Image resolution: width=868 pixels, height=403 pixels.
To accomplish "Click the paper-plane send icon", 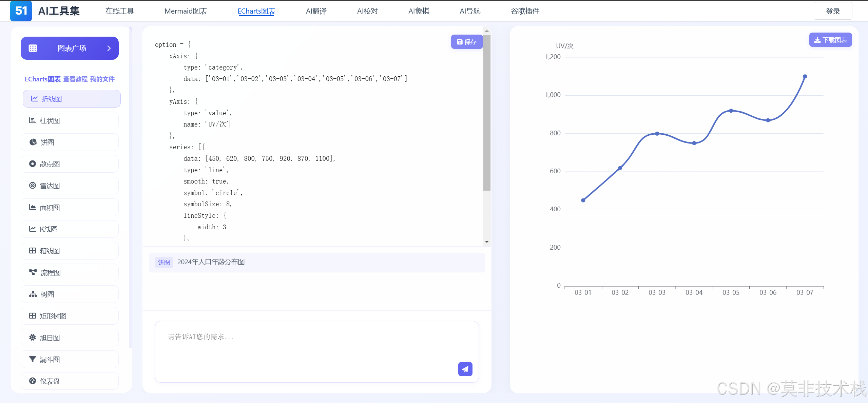I will click(465, 369).
